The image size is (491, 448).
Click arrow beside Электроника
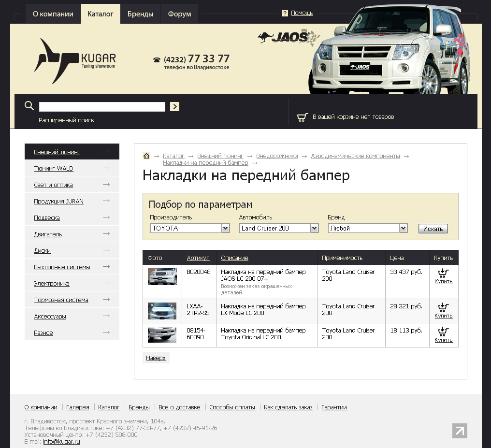pos(106,283)
